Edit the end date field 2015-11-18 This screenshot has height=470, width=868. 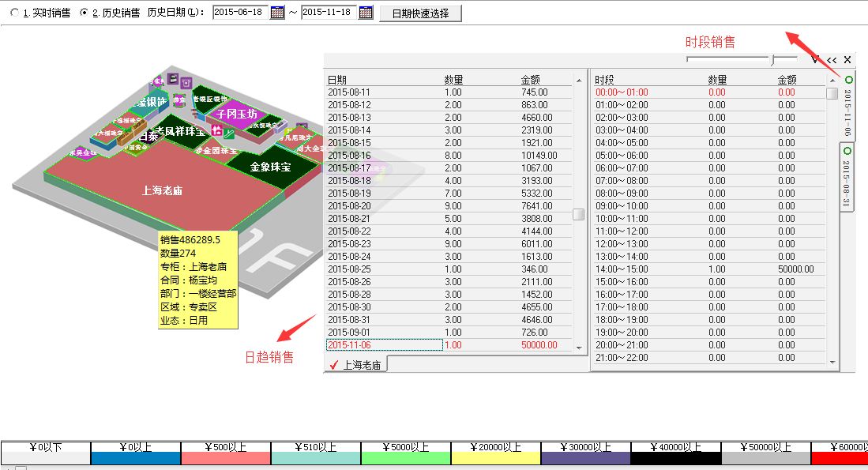[x=329, y=12]
